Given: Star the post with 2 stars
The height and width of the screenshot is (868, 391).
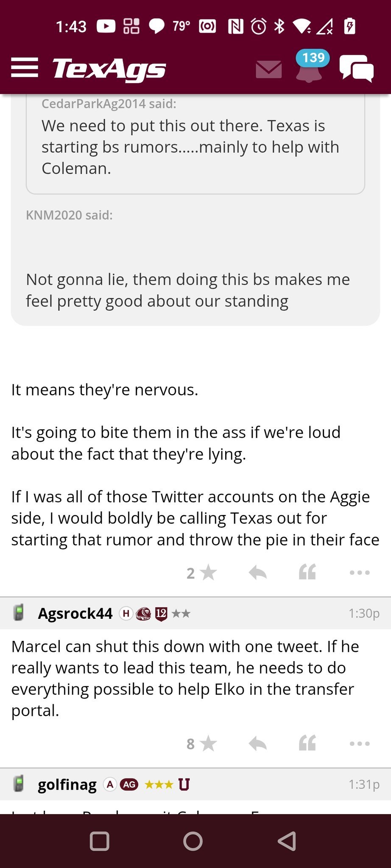Looking at the screenshot, I should (207, 573).
